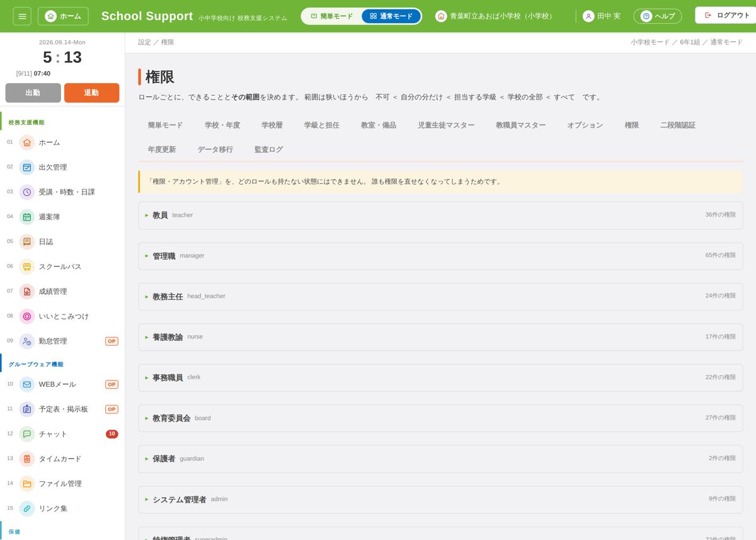The width and height of the screenshot is (756, 540).
Task: Open the school house icon in header
Action: (441, 16)
